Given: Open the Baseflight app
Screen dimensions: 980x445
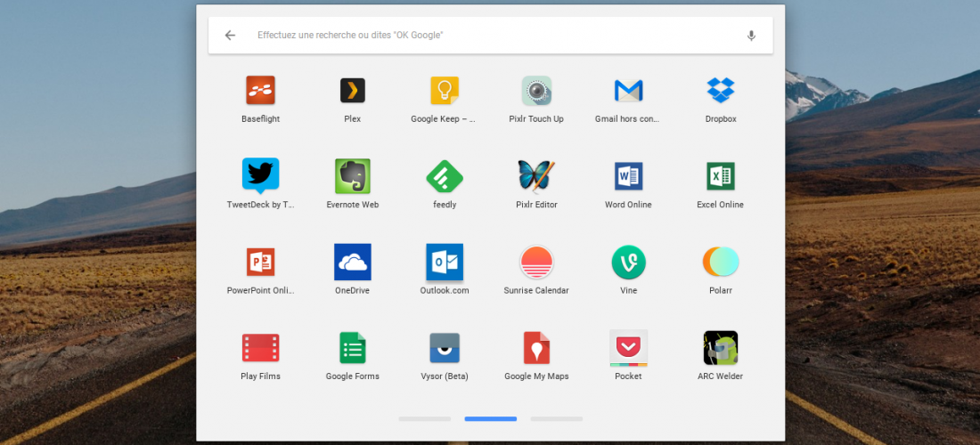Looking at the screenshot, I should [x=261, y=91].
